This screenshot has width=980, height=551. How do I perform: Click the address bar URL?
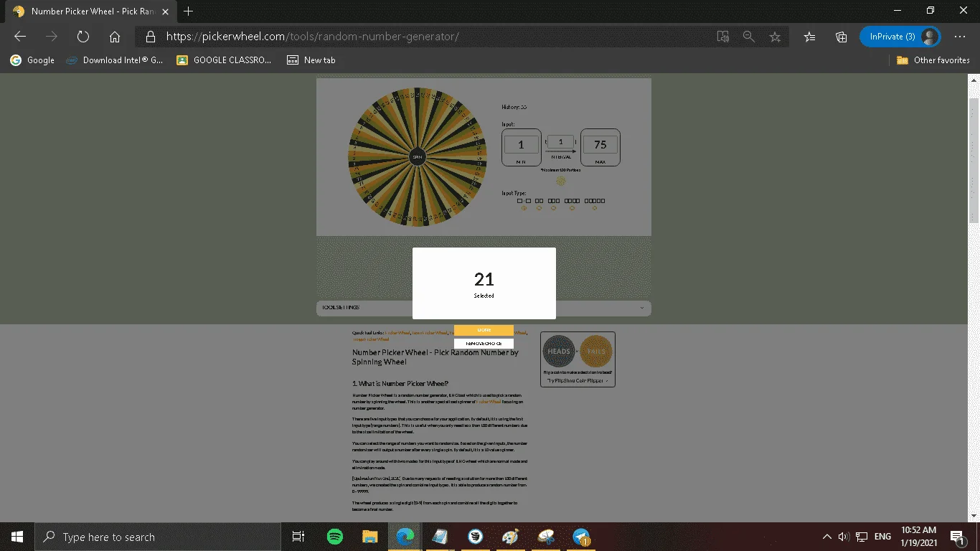point(313,37)
